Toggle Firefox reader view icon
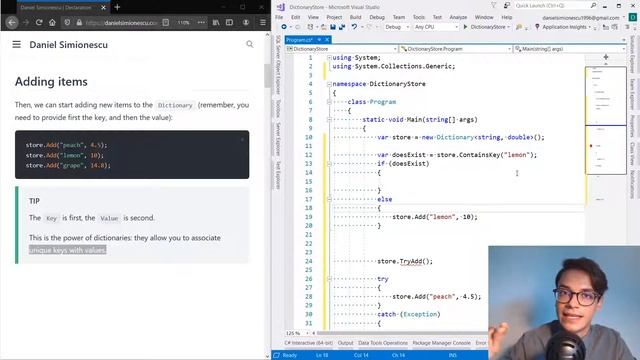 tap(166, 22)
